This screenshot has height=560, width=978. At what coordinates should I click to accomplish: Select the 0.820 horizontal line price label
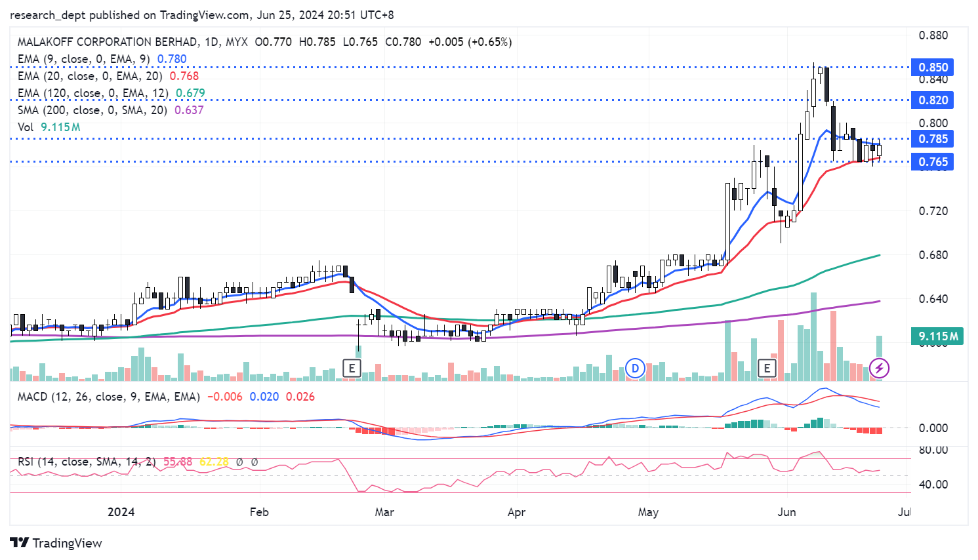(932, 100)
